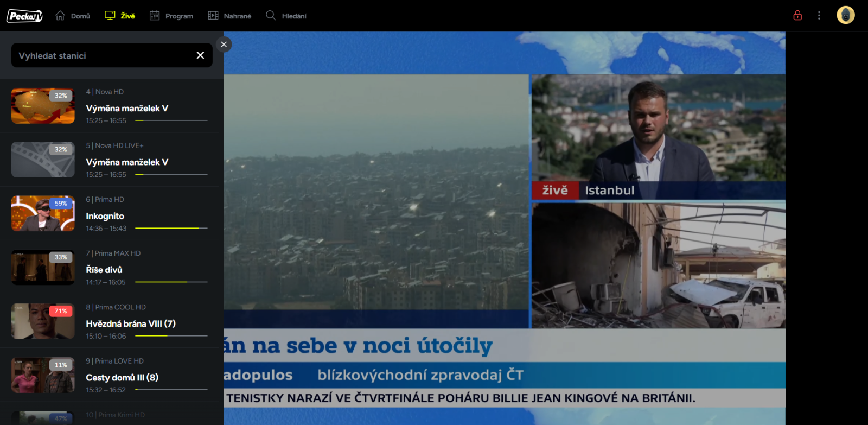Clear the station search with X
Viewport: 868px width, 425px height.
(x=200, y=55)
